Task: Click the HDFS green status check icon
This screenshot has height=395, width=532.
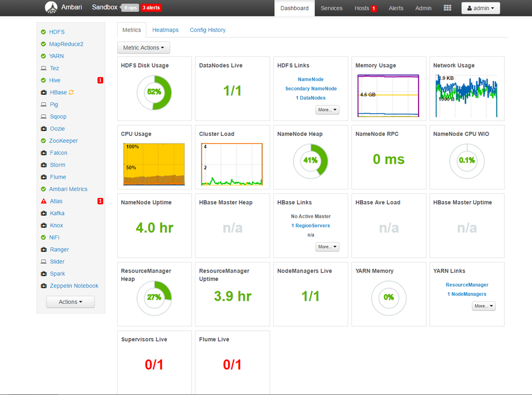Action: tap(44, 32)
